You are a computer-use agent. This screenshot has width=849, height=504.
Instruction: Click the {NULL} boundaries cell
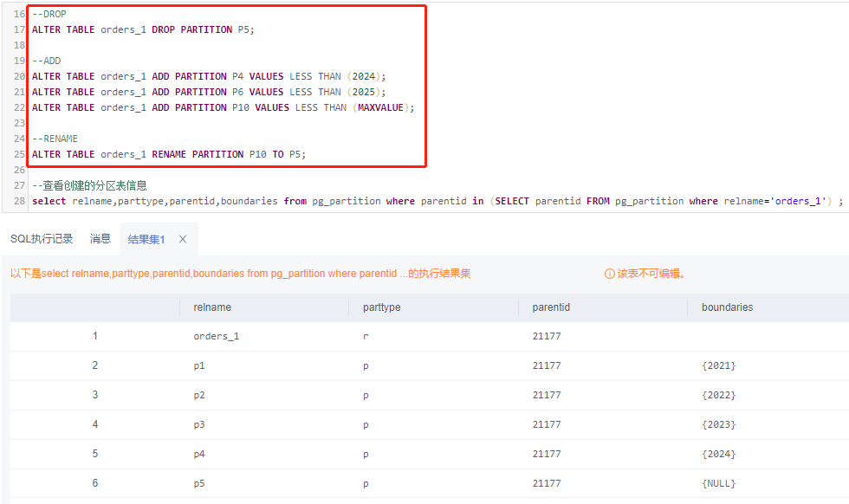(718, 483)
